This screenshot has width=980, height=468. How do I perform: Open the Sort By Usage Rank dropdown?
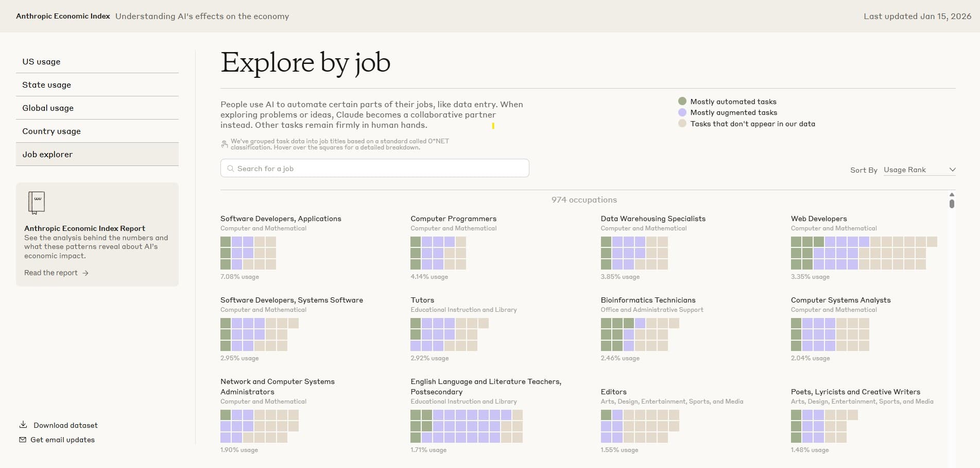[920, 170]
